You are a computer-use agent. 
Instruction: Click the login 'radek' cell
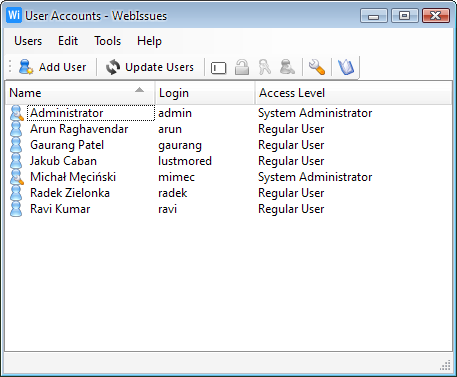tap(172, 193)
